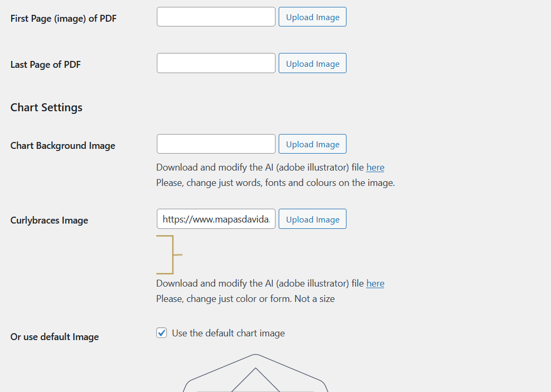Click the Use the default chart image text
This screenshot has height=392, width=551.
(228, 333)
